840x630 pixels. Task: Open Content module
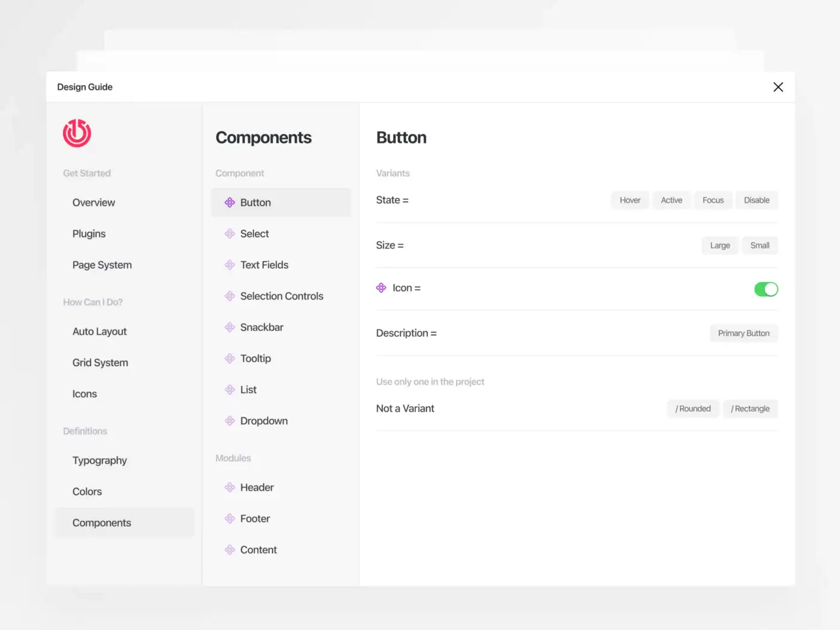(259, 550)
